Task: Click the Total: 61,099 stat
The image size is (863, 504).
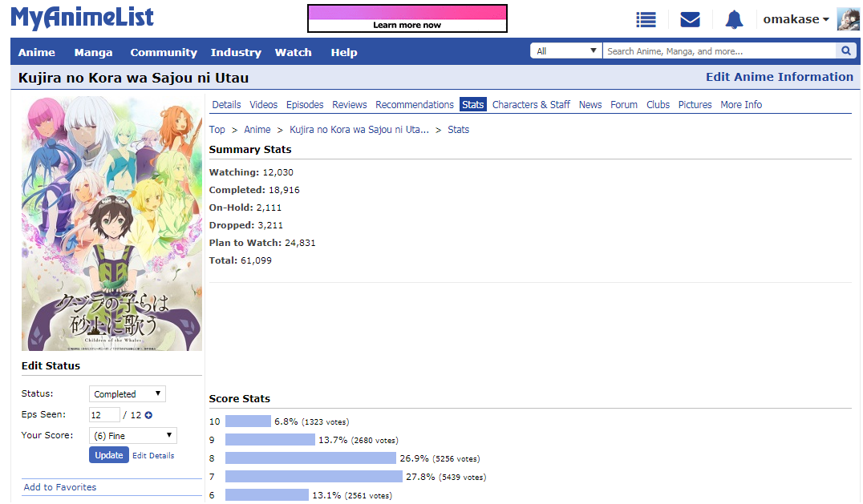Action: tap(240, 260)
